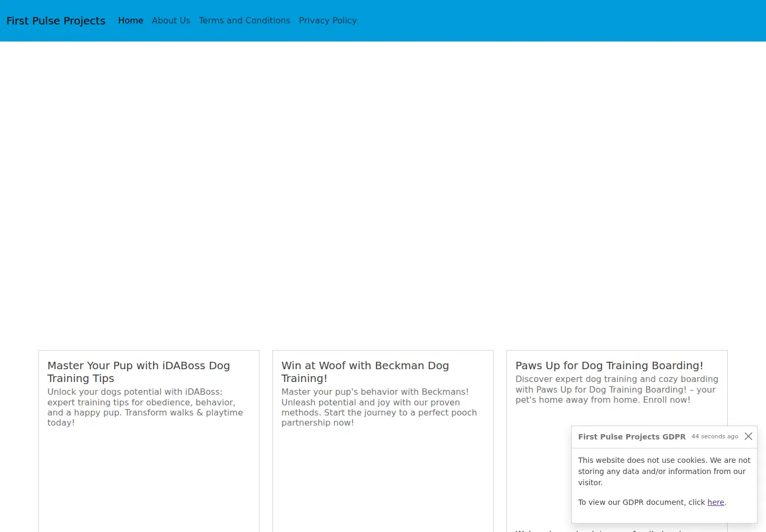
Task: Open the About Us page
Action: [171, 20]
